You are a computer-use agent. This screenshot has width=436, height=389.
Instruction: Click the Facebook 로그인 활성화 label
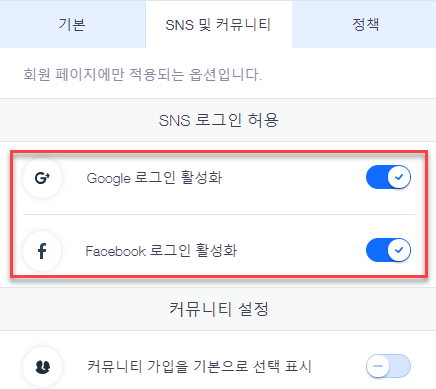(x=161, y=251)
